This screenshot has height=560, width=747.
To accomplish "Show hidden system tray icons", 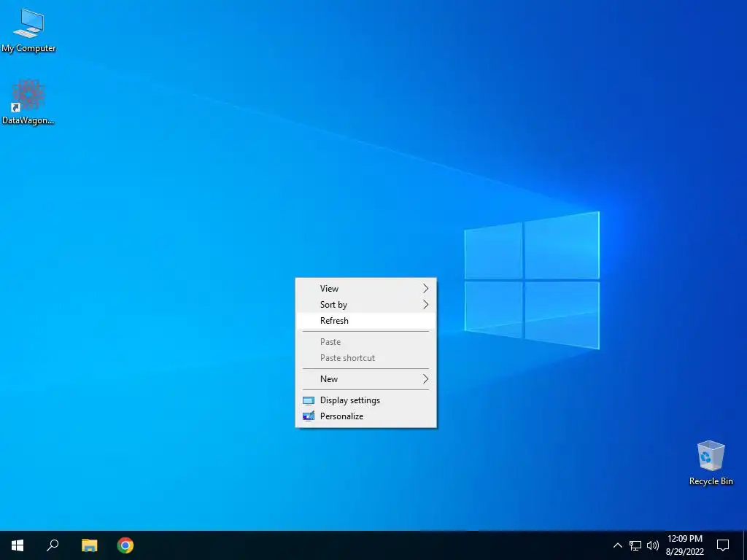I will coord(617,545).
